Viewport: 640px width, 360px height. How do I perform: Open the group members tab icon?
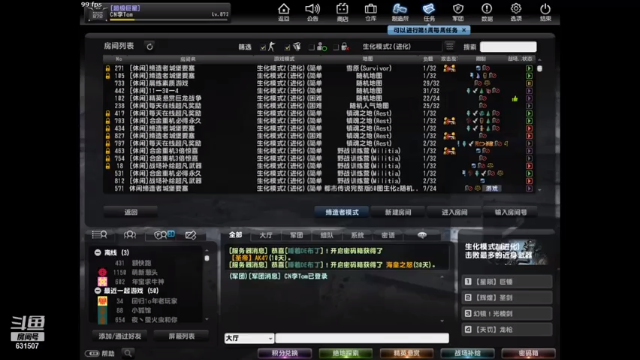(130, 235)
